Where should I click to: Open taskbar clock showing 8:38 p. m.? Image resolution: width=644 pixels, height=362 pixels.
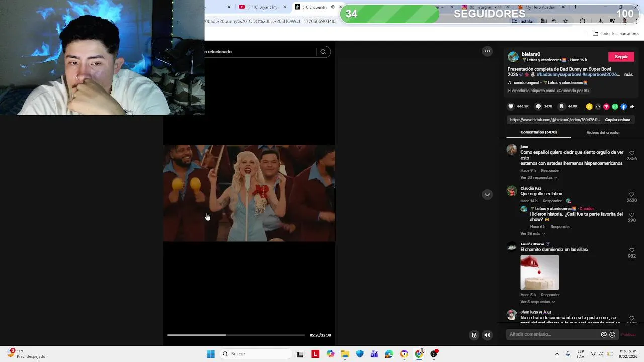(629, 354)
